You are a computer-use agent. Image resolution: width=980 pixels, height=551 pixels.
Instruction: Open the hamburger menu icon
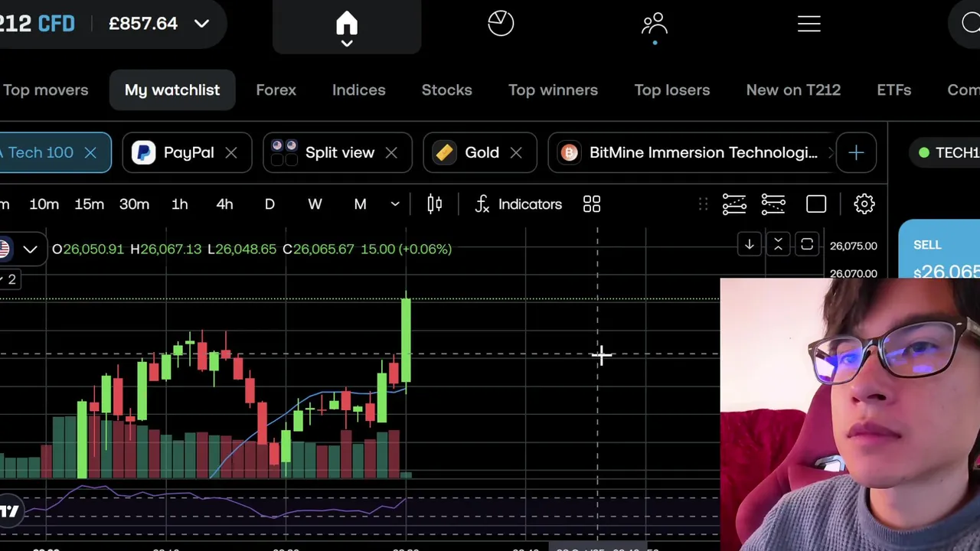click(809, 24)
